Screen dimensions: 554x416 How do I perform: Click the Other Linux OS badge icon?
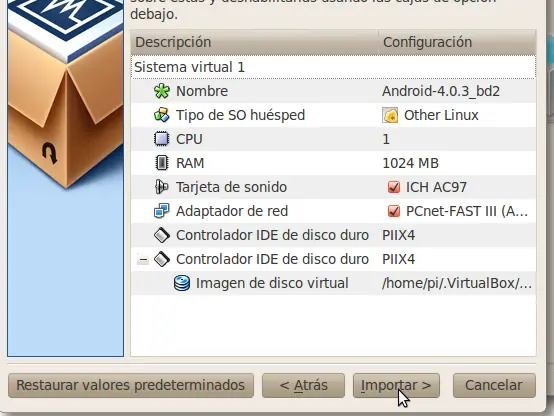coord(390,115)
